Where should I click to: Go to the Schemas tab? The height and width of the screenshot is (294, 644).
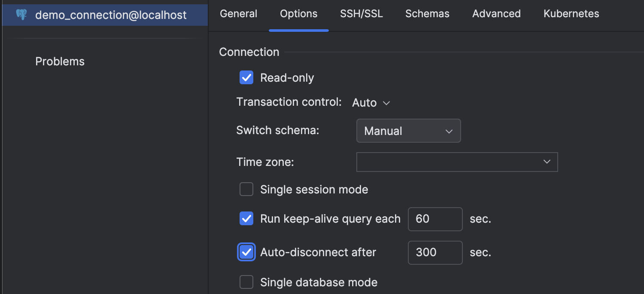point(427,14)
